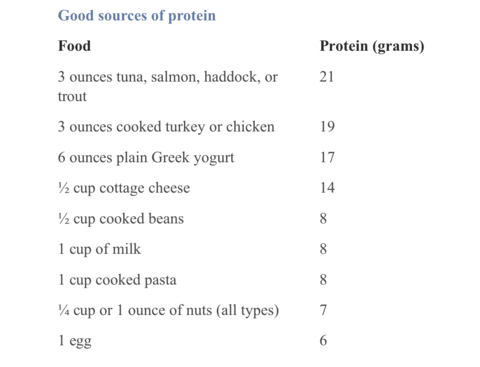Click '1 cup of milk' text

click(99, 249)
